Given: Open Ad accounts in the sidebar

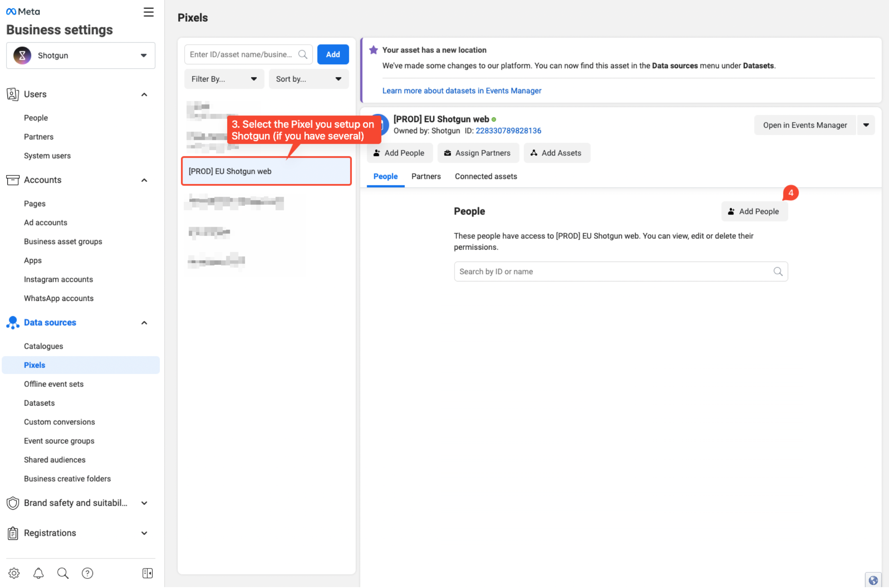Looking at the screenshot, I should (x=46, y=223).
